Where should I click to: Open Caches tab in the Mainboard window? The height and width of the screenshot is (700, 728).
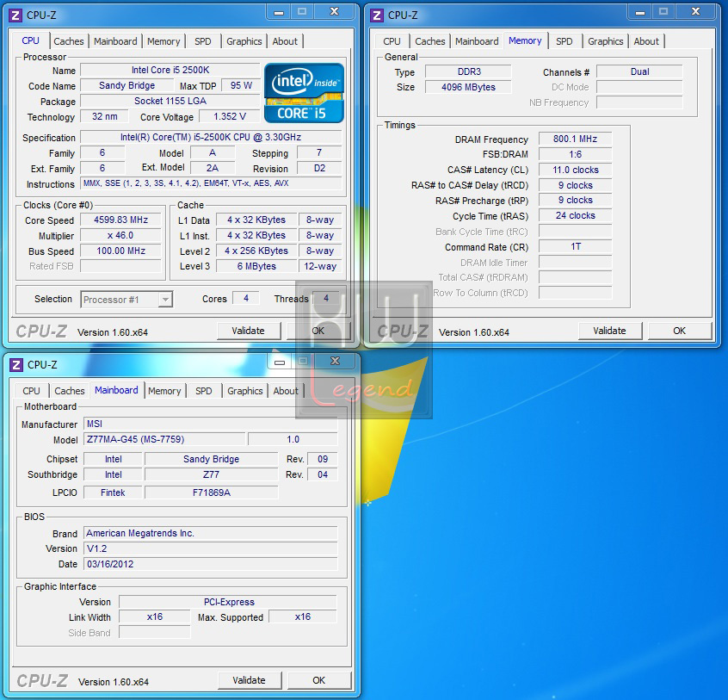(x=70, y=391)
